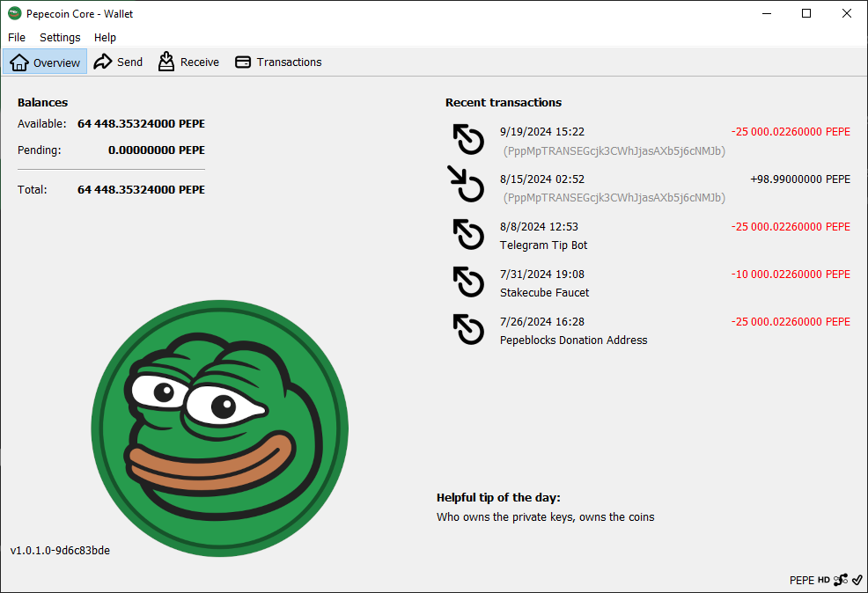Screen dimensions: 868x593
Task: Click the sync checkmark icon in status bar
Action: click(x=857, y=580)
